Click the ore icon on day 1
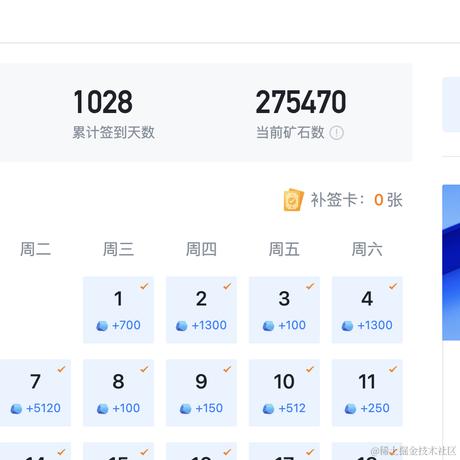The height and width of the screenshot is (460, 460). (x=102, y=326)
